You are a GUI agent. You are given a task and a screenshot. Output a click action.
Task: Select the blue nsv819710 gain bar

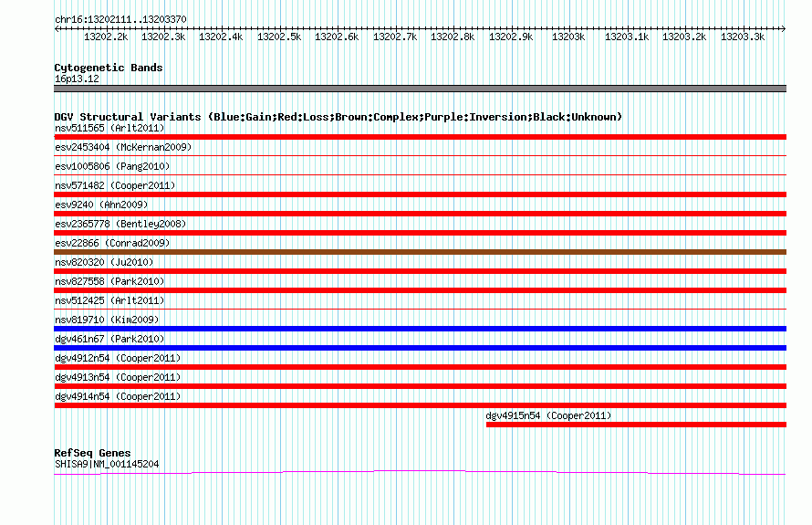pos(420,329)
